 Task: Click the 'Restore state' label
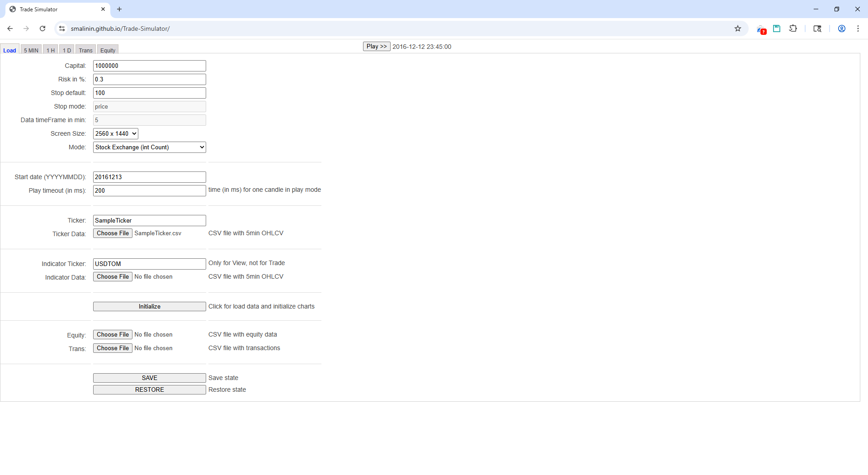(227, 389)
